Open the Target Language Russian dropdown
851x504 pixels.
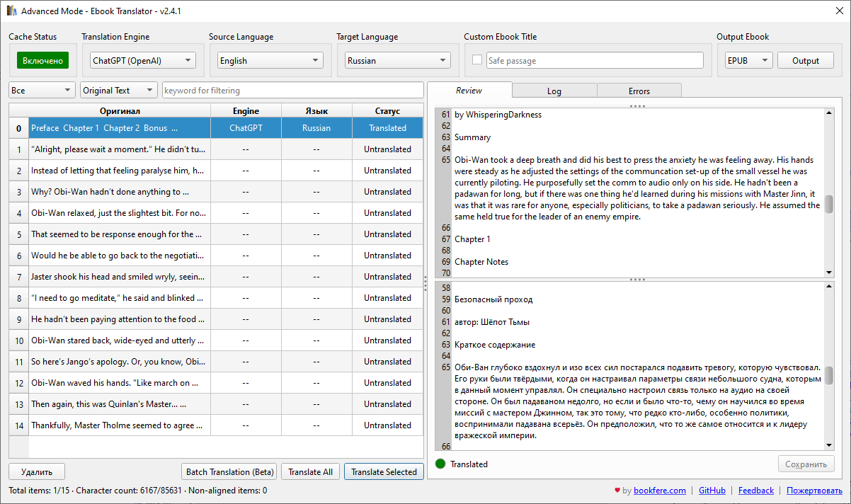pos(398,61)
